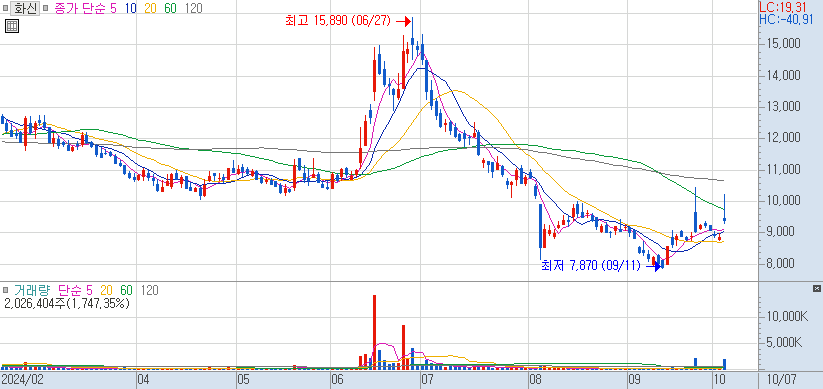The height and width of the screenshot is (389, 823).
Task: Click the 15,000 price axis label
Action: pos(783,44)
